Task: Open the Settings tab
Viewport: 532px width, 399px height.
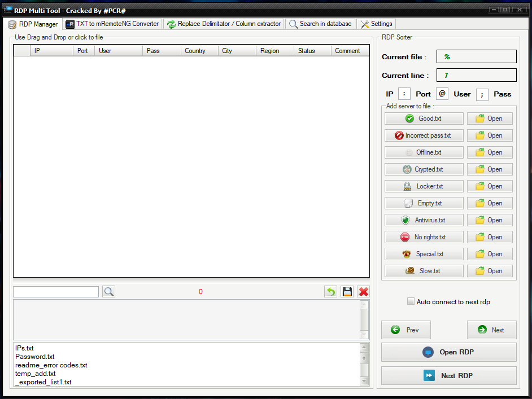Action: (376, 24)
